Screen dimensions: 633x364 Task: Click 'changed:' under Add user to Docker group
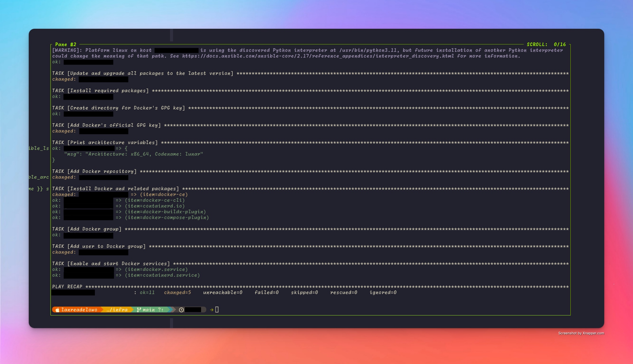[64, 252]
